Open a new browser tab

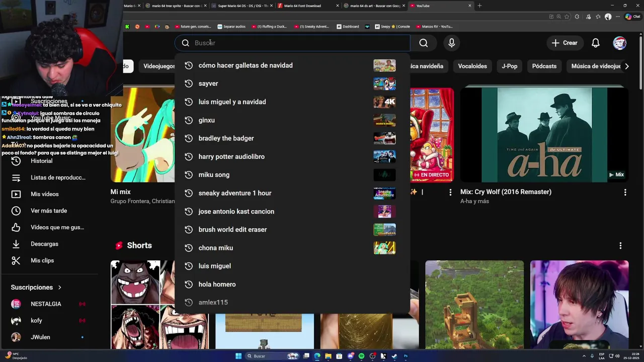[x=479, y=6]
